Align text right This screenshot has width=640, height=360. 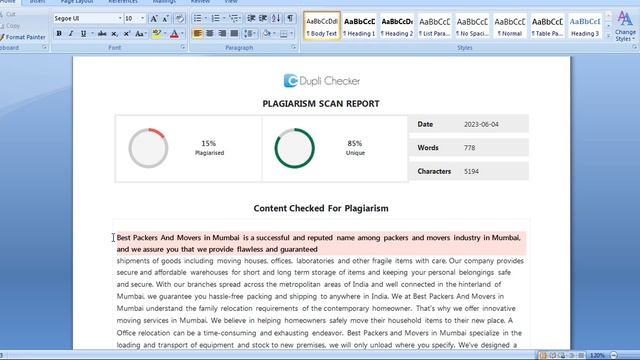(x=222, y=33)
